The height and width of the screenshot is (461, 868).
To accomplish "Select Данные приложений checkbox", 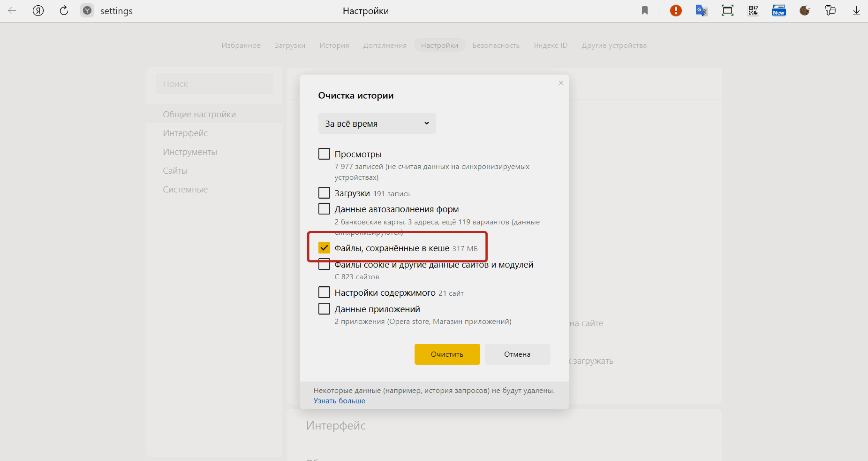I will click(324, 309).
